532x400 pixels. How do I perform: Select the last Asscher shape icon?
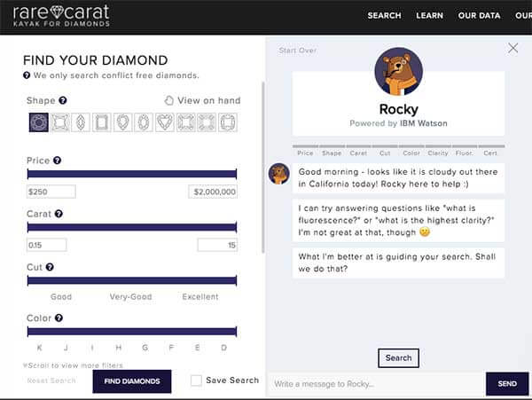coord(228,122)
